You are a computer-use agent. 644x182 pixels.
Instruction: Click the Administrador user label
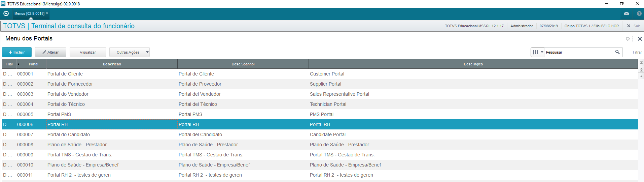(x=522, y=26)
